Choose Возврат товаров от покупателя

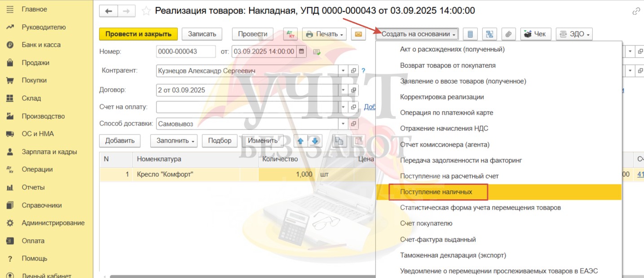pos(448,66)
